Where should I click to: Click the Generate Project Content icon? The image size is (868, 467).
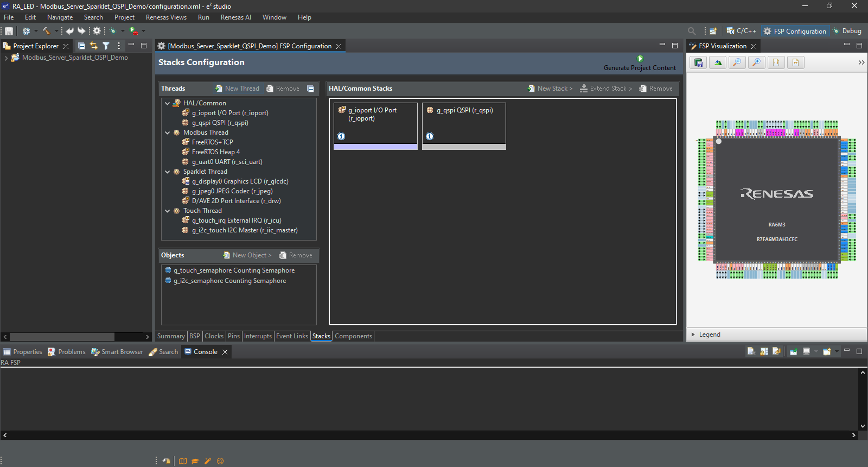(640, 59)
